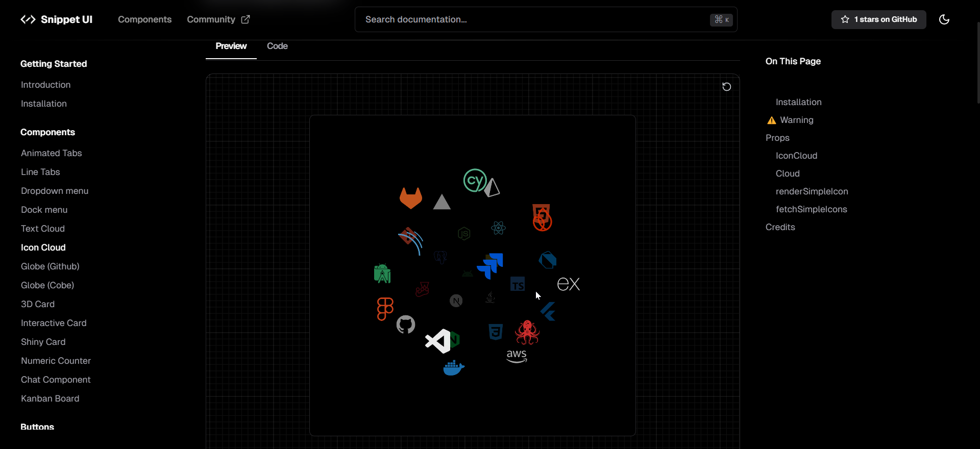This screenshot has width=980, height=449.
Task: Open Line Tabs component page
Action: [40, 172]
